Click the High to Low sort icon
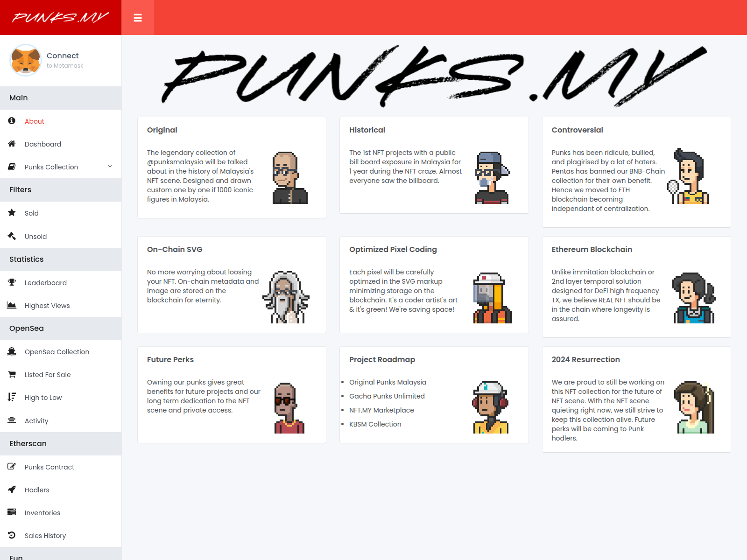Viewport: 747px width, 560px height. coord(12,397)
